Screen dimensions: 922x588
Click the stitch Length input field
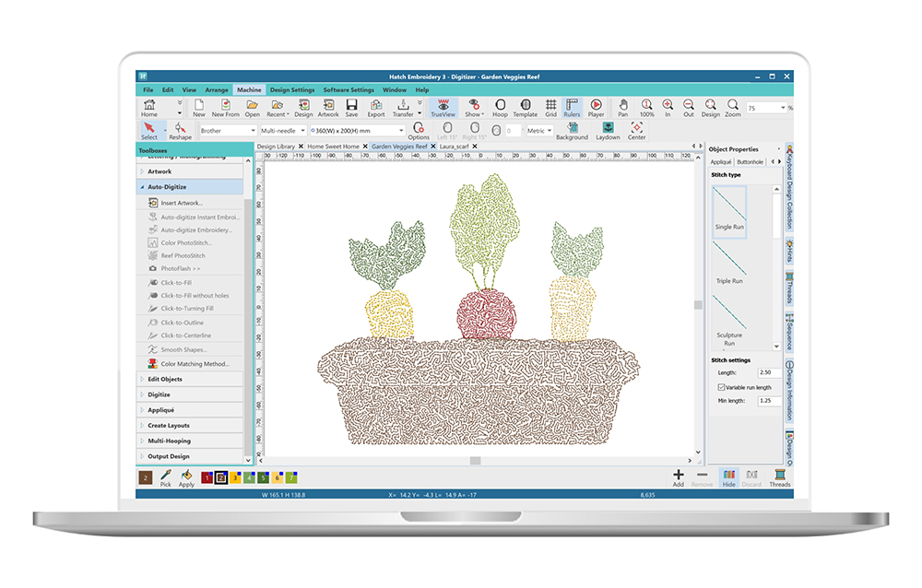(x=765, y=372)
